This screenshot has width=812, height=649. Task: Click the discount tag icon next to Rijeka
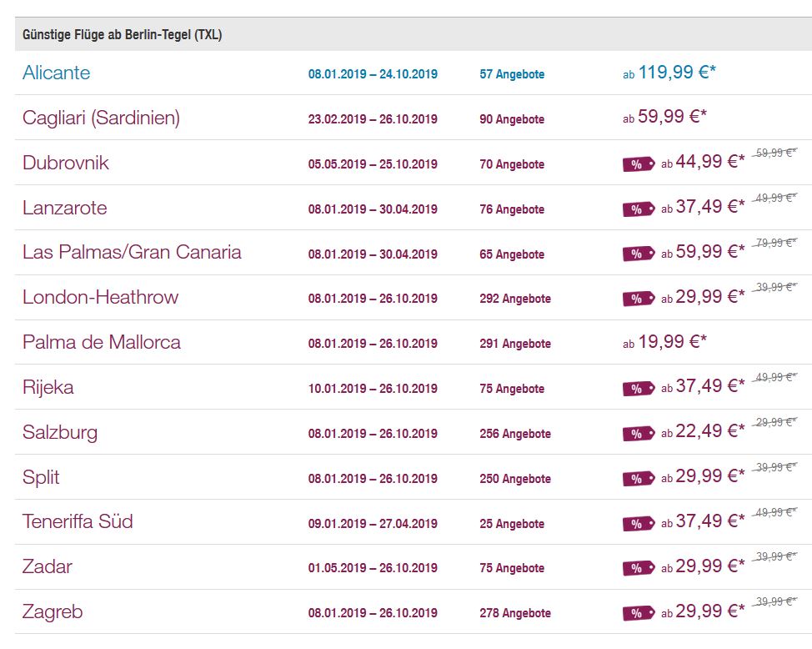[x=639, y=389]
